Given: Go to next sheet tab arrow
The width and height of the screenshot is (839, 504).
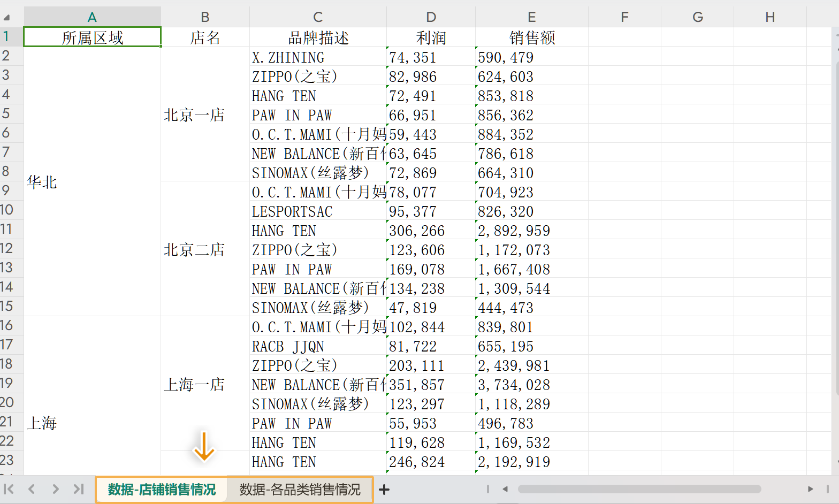Looking at the screenshot, I should (56, 489).
